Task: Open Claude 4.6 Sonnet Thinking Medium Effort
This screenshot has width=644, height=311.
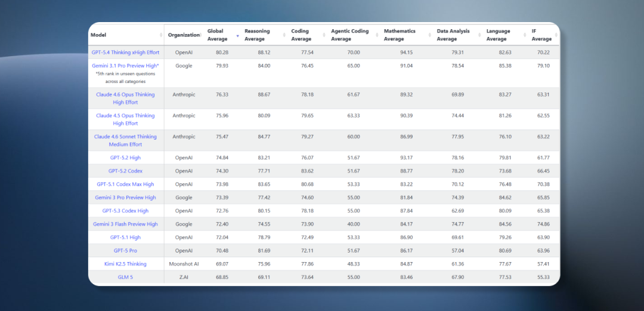Action: point(125,140)
